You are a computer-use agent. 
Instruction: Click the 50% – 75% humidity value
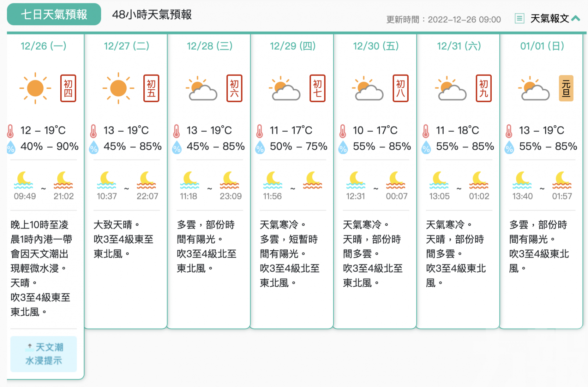(298, 146)
